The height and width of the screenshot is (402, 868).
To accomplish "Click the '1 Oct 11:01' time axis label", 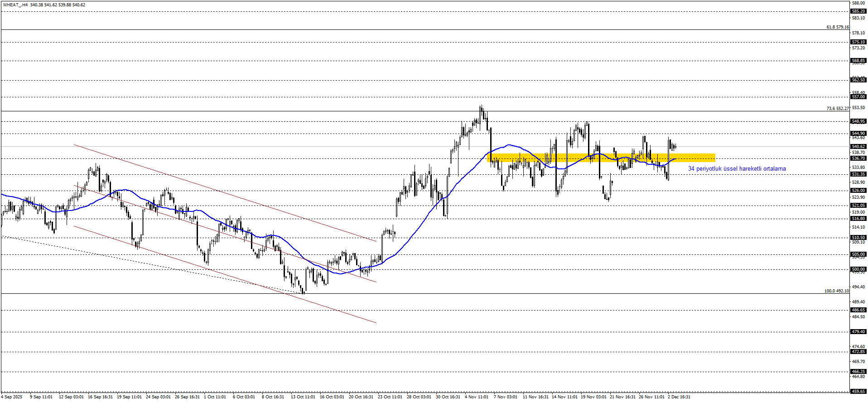I will [215, 397].
